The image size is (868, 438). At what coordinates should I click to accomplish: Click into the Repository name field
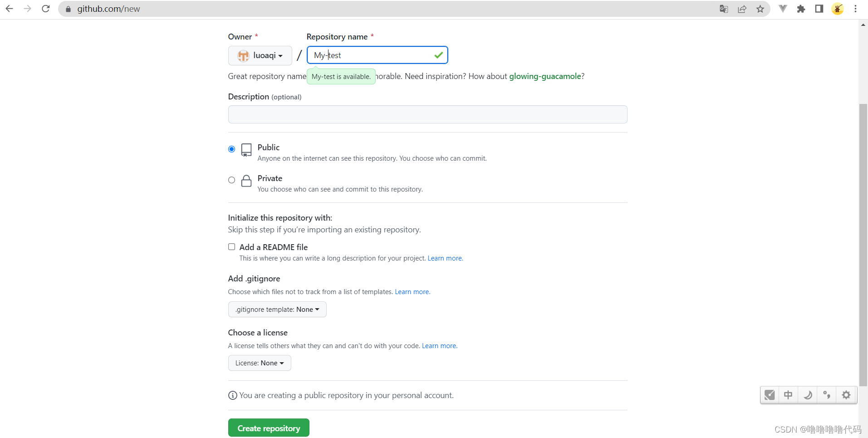(x=378, y=55)
